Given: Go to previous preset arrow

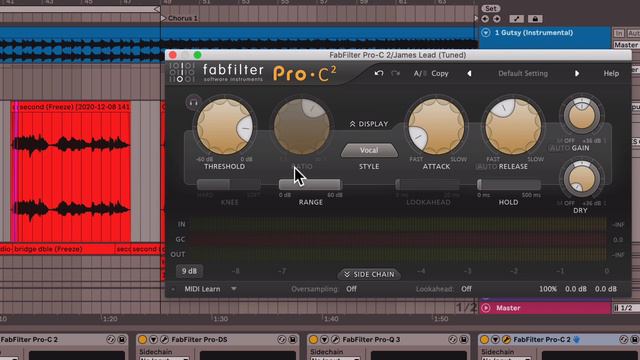Looking at the screenshot, I should pos(469,73).
